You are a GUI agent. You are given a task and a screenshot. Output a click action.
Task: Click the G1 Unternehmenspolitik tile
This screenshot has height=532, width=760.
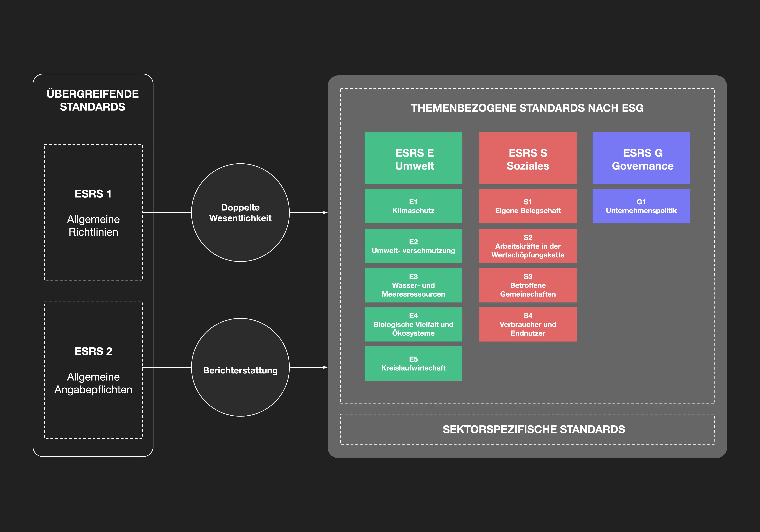tap(641, 206)
